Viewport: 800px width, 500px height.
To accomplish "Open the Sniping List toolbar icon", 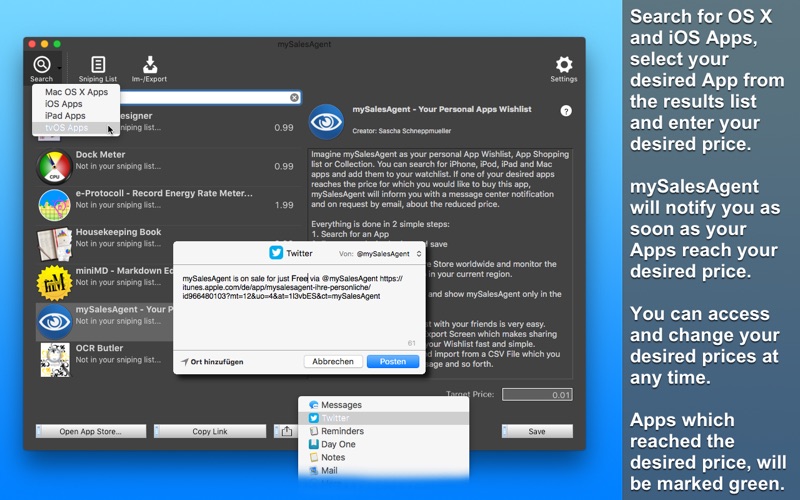I will (98, 65).
